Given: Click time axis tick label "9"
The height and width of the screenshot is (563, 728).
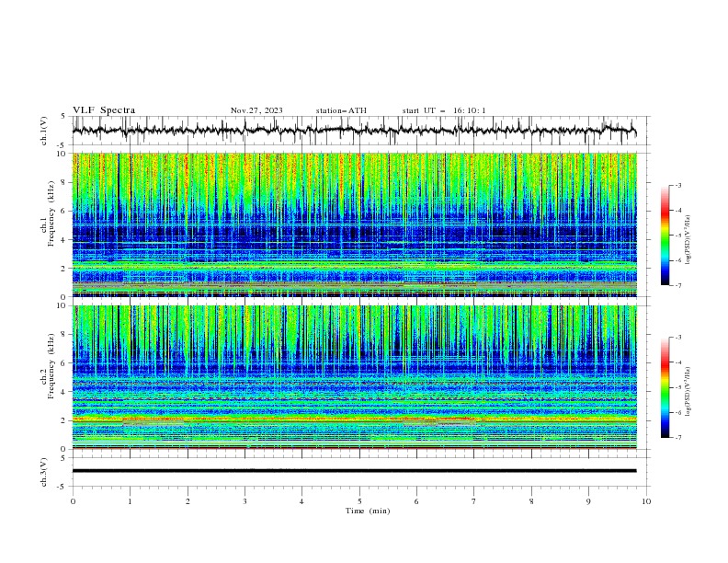Looking at the screenshot, I should 588,501.
